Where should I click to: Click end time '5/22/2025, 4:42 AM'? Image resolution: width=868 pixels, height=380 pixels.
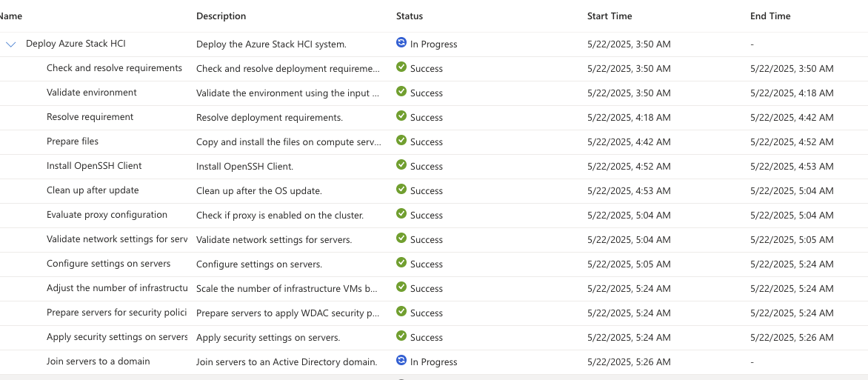[x=792, y=118]
